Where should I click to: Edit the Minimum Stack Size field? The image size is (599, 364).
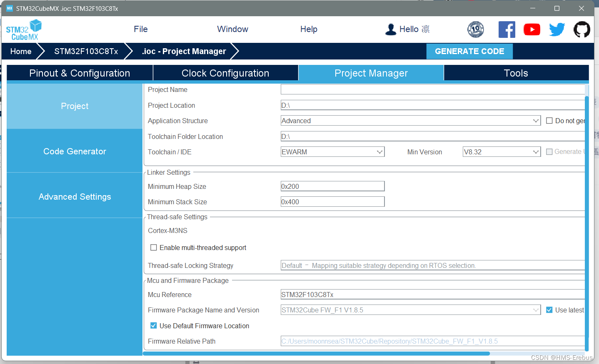pos(332,202)
